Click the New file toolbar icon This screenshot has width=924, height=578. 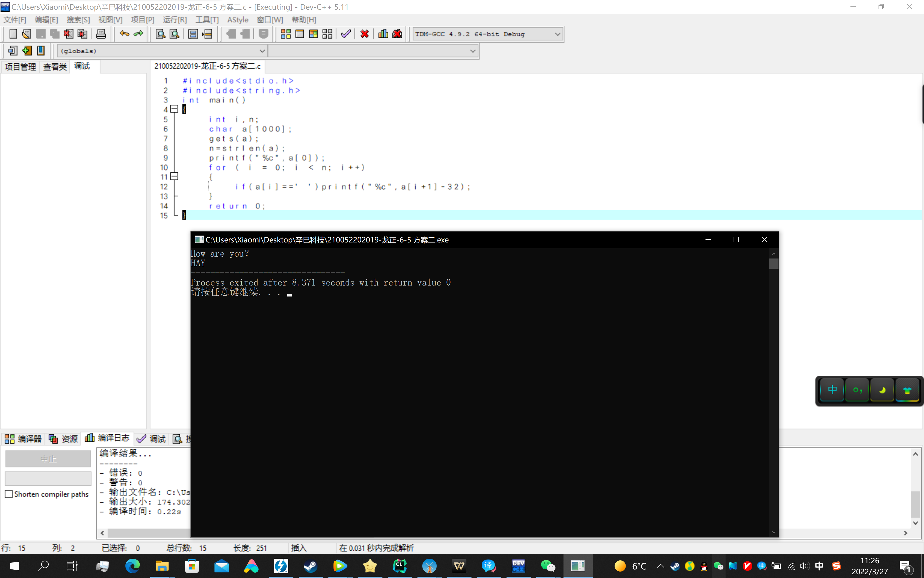pyautogui.click(x=13, y=34)
